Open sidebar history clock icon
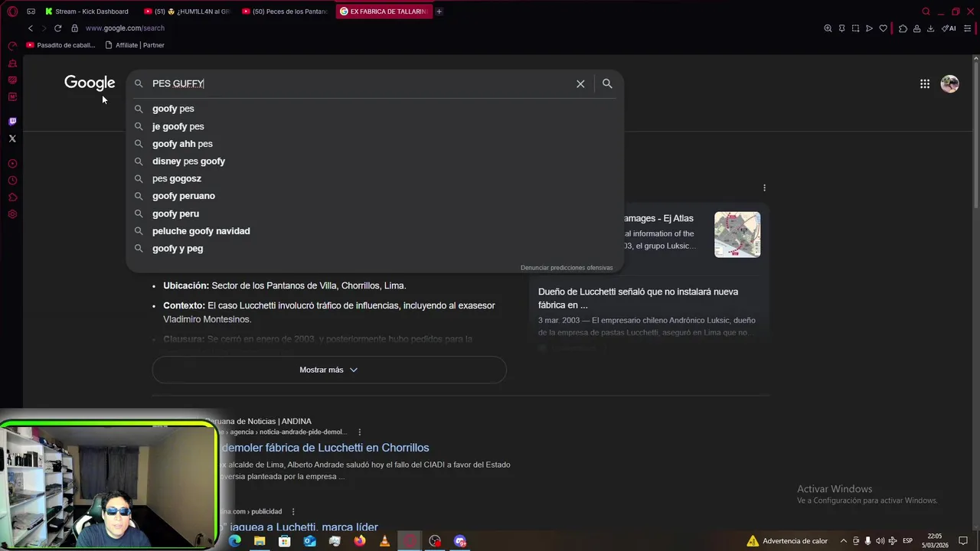Image resolution: width=980 pixels, height=551 pixels. tap(12, 181)
